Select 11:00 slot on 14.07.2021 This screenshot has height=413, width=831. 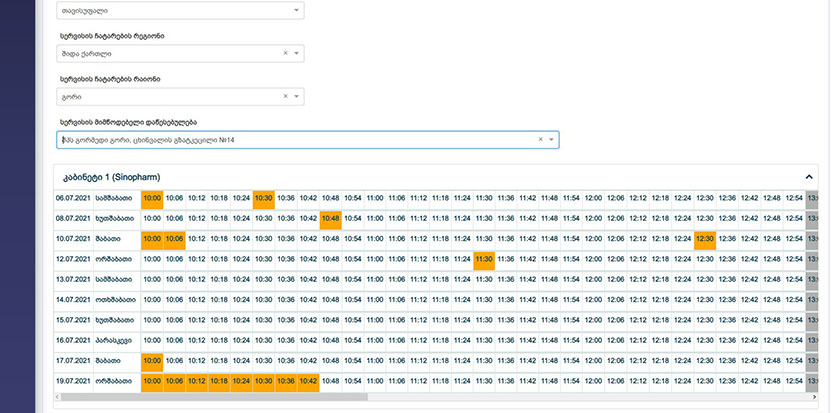click(x=375, y=300)
